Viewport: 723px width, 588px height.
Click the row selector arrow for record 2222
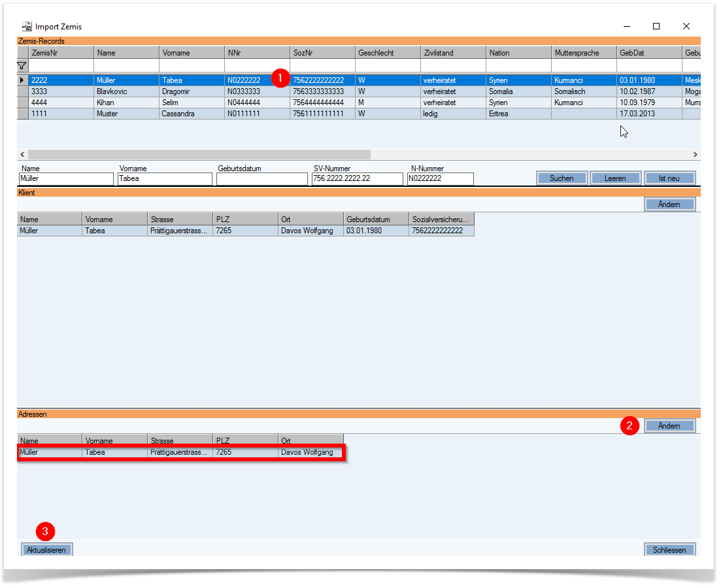22,80
